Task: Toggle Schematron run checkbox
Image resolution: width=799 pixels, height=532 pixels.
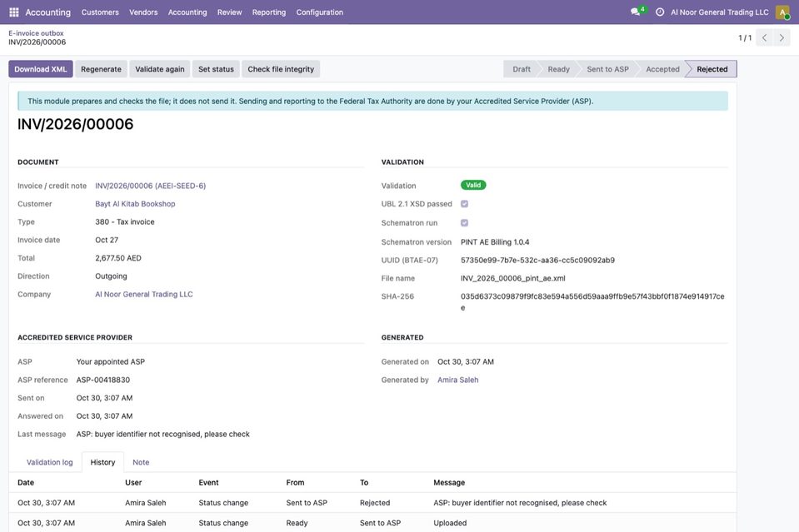Action: [464, 222]
